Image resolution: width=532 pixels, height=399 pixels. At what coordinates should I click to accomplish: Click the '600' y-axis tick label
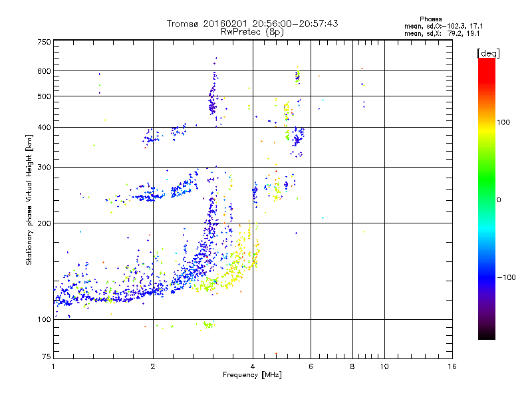[45, 71]
